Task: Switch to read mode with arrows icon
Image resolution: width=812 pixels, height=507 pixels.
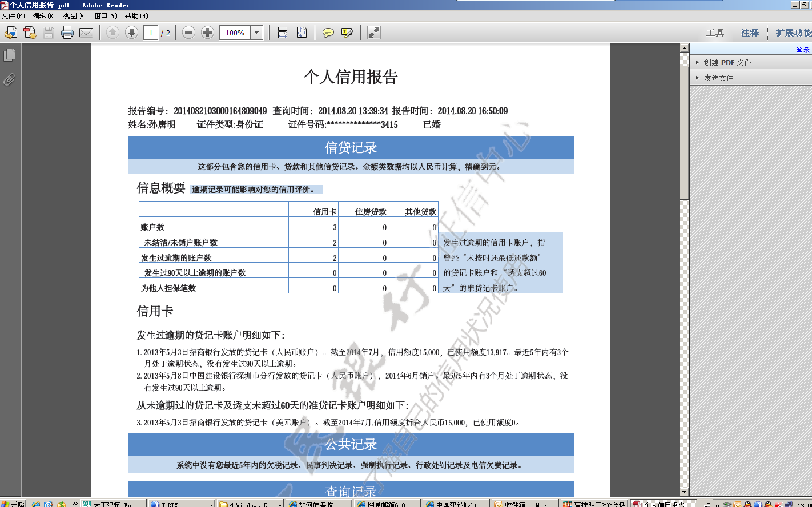Action: 374,33
